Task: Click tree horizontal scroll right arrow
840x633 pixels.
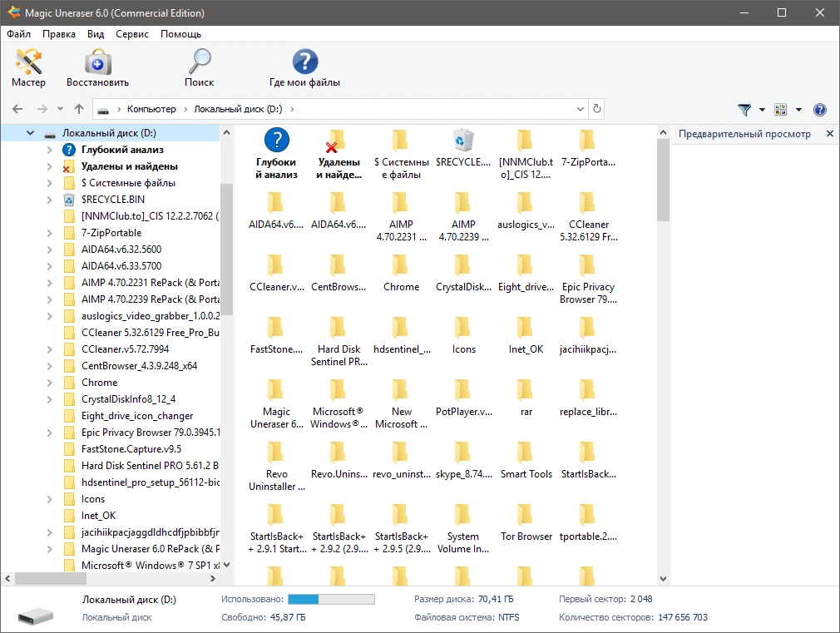Action: tap(213, 579)
